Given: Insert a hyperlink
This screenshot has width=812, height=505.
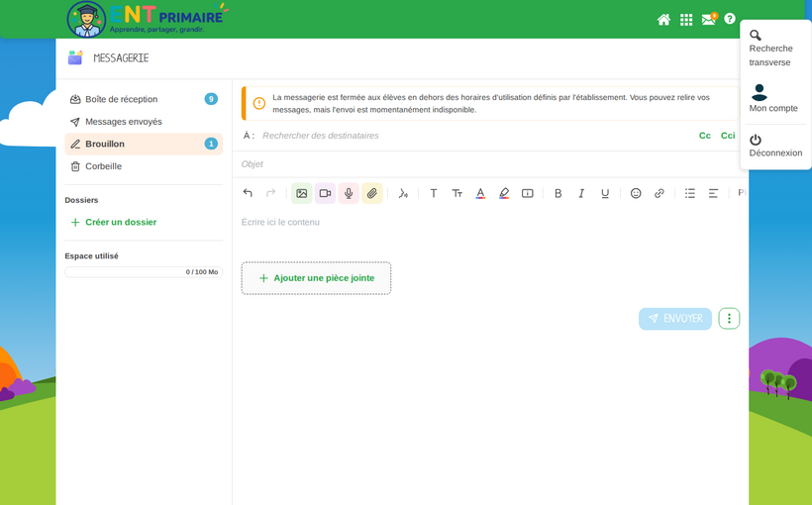Looking at the screenshot, I should click(659, 193).
